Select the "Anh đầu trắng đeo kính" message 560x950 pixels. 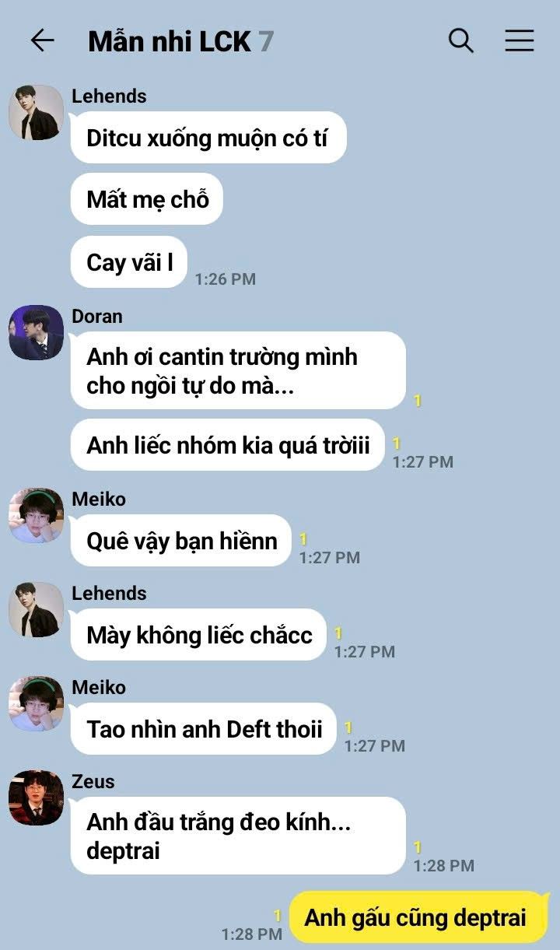click(238, 836)
